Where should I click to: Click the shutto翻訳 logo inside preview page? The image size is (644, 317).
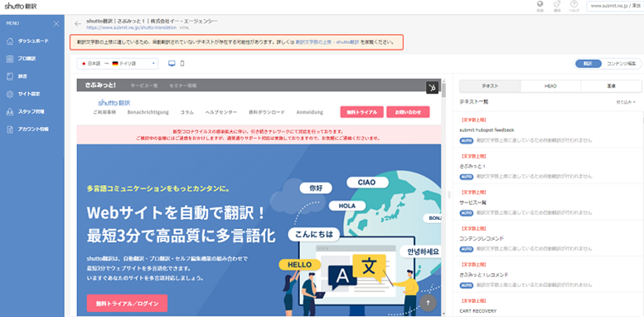click(114, 102)
